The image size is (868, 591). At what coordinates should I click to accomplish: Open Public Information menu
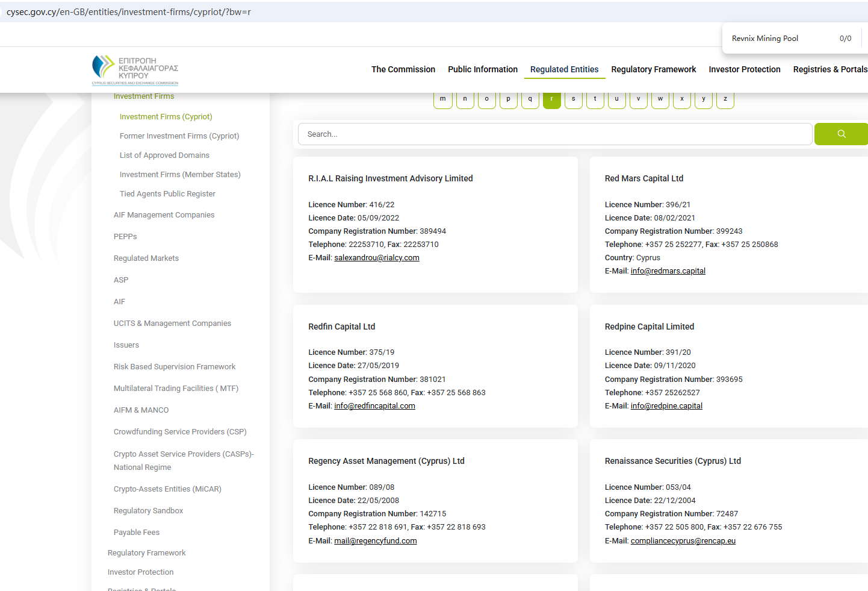point(482,69)
